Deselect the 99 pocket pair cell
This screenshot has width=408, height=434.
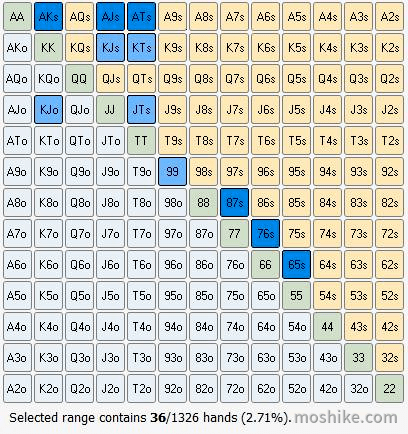coord(172,172)
